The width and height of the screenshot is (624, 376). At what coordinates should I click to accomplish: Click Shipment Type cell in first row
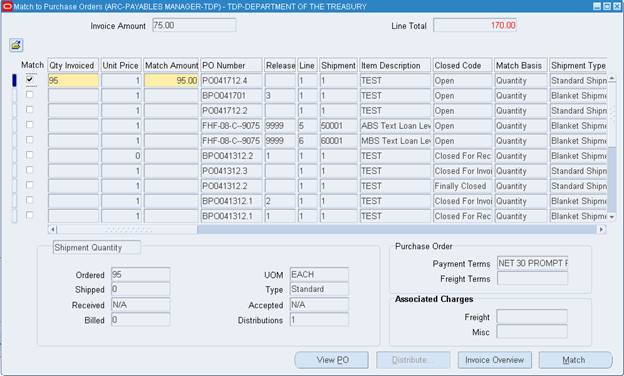(578, 81)
